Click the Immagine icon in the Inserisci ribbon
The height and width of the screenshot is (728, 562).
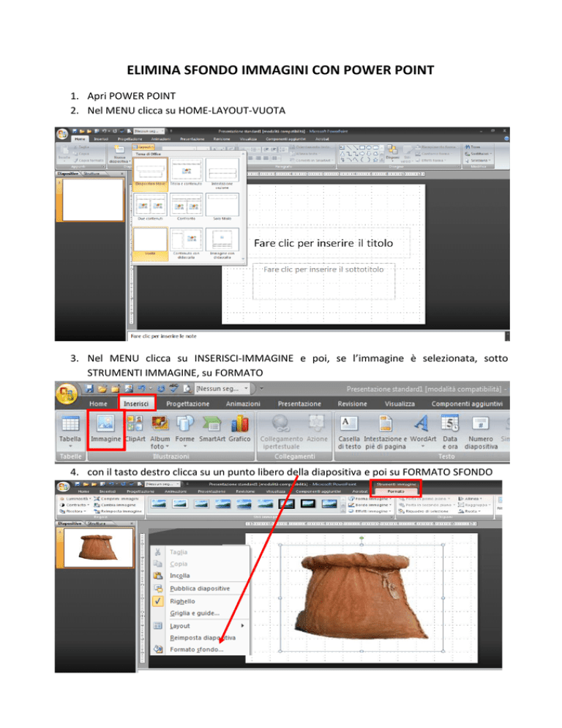tap(105, 425)
